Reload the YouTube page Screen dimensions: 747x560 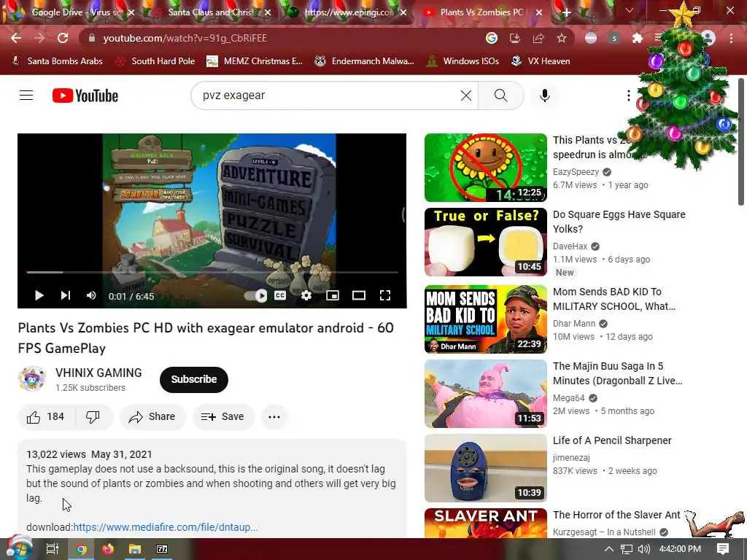pos(63,38)
